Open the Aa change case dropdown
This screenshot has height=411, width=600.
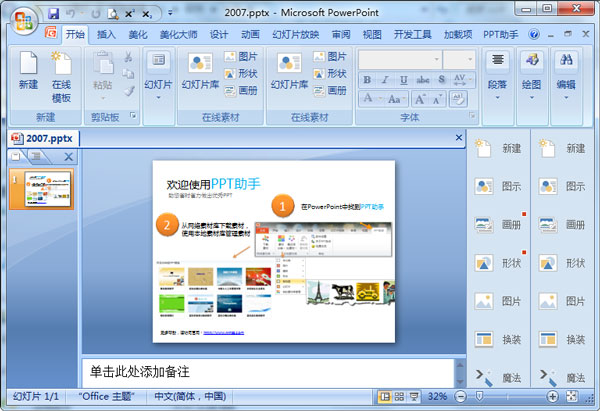[396, 99]
